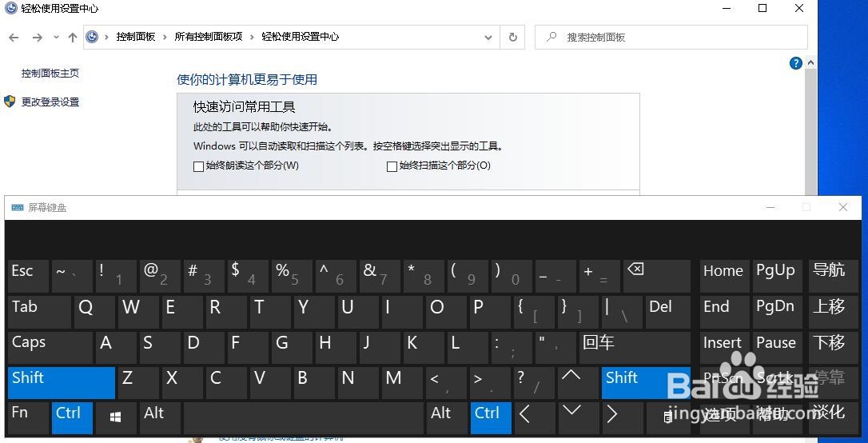This screenshot has height=443, width=868.
Task: Click the @ 2 key
Action: (160, 276)
